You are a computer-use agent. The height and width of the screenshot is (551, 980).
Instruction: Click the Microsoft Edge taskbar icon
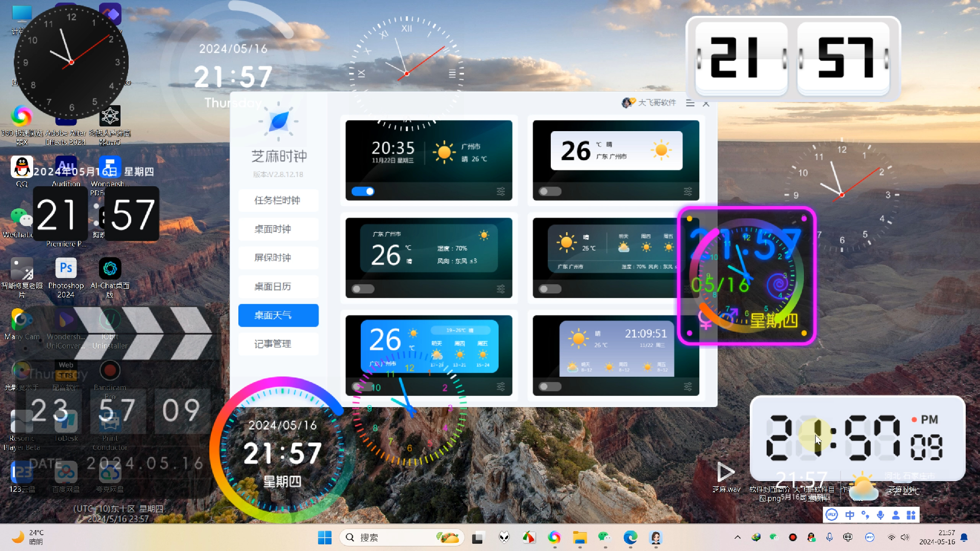click(630, 537)
